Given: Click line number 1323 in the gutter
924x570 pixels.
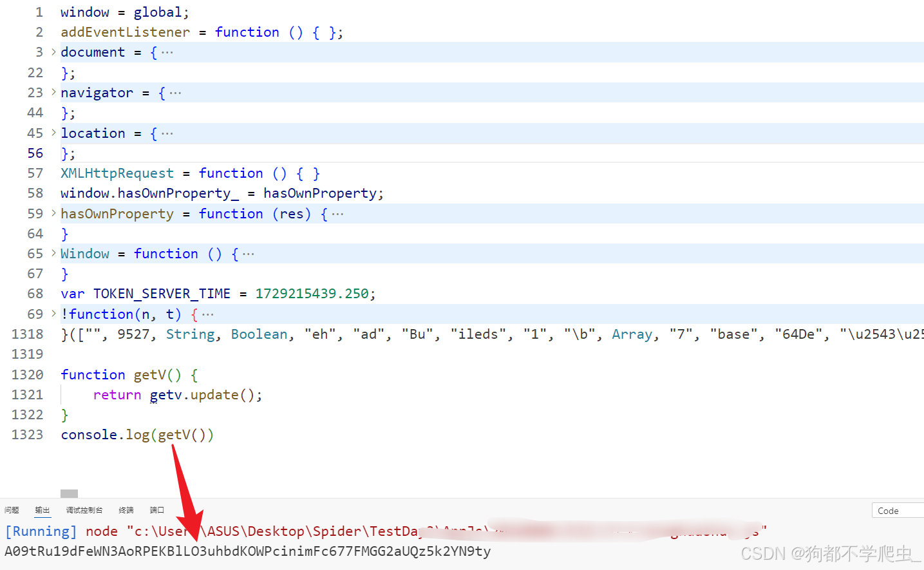Looking at the screenshot, I should pyautogui.click(x=28, y=435).
